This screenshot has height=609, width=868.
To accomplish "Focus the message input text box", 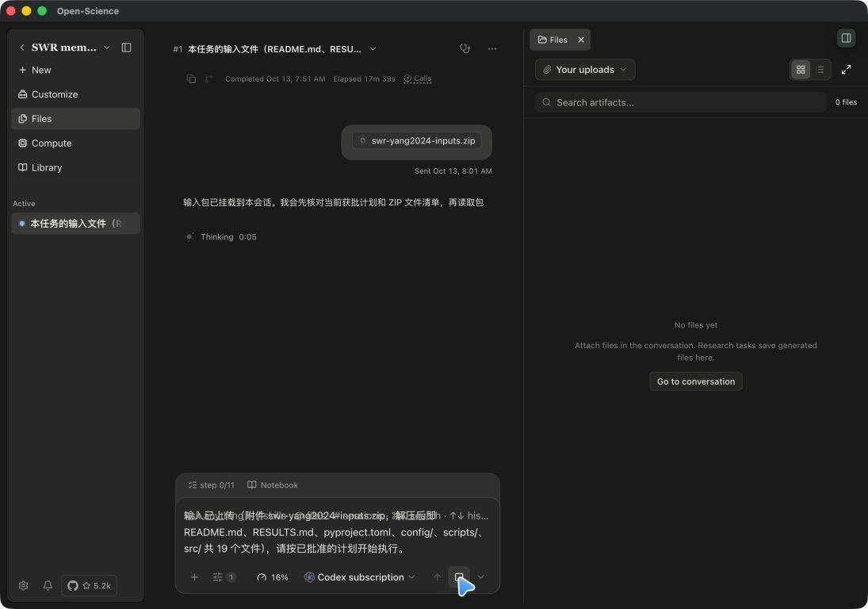I will (337, 532).
